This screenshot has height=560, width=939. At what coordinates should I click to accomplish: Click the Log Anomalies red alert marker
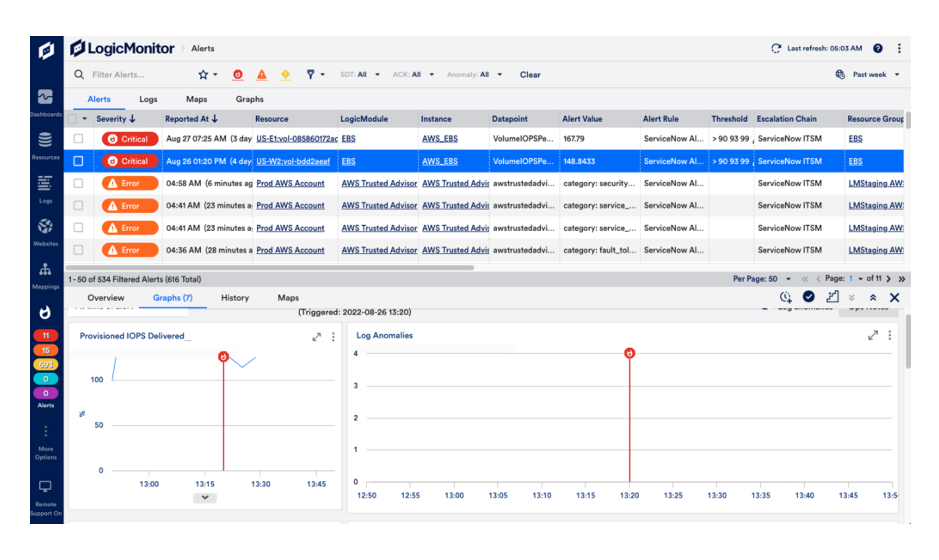[x=629, y=353]
